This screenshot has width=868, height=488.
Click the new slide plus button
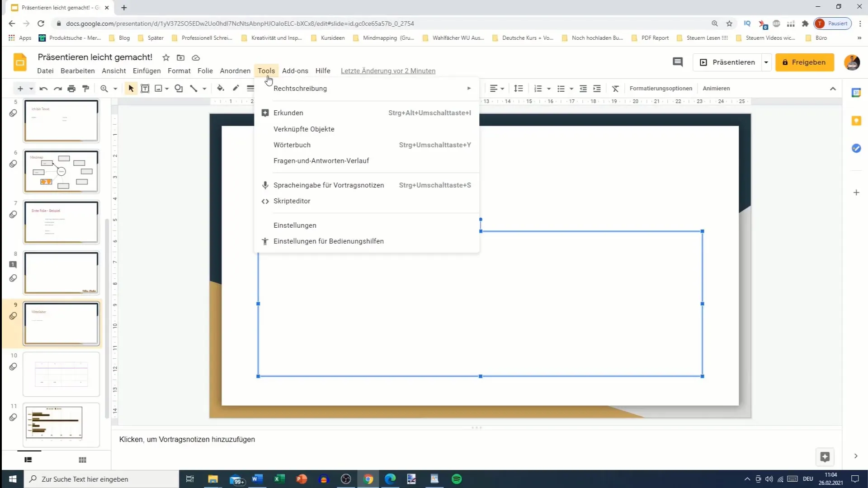[20, 89]
